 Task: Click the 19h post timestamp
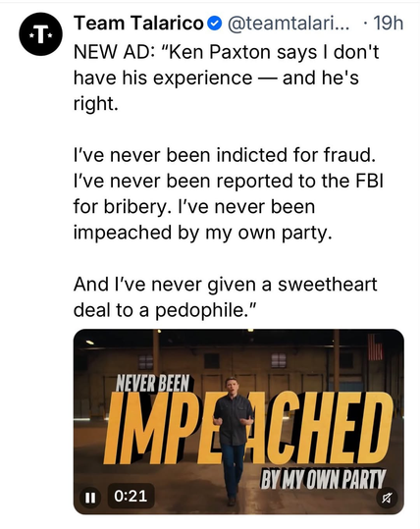pos(388,24)
